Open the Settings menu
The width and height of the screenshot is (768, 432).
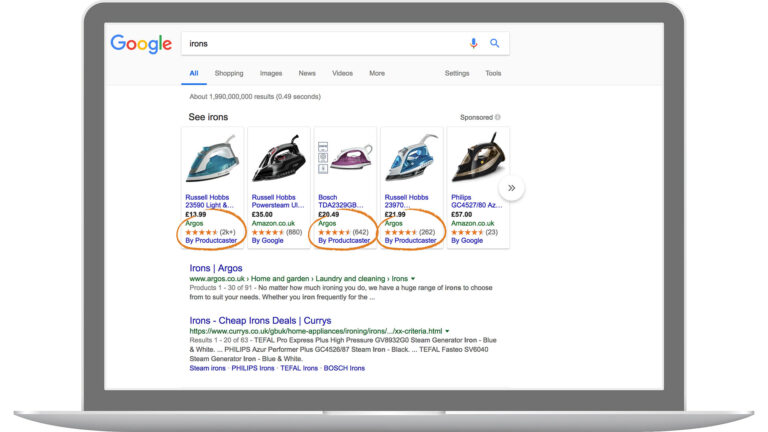457,73
